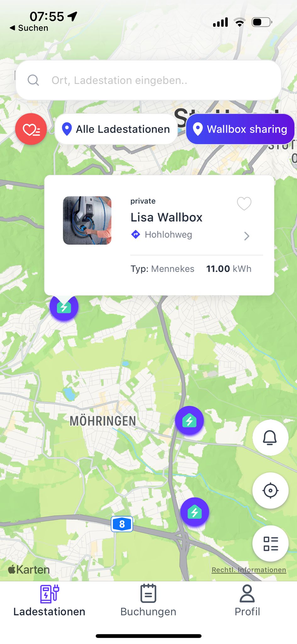Open Lisa Wallbox details chevron

click(x=247, y=236)
